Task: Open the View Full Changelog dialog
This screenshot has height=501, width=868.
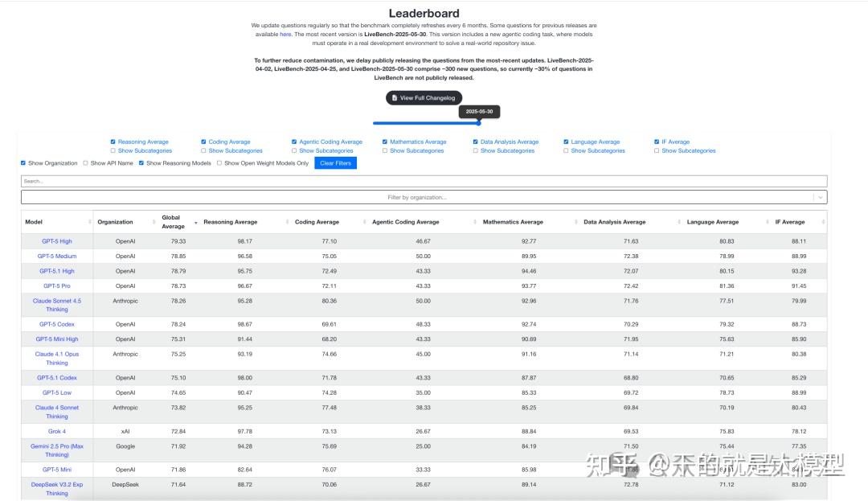Action: click(x=424, y=97)
